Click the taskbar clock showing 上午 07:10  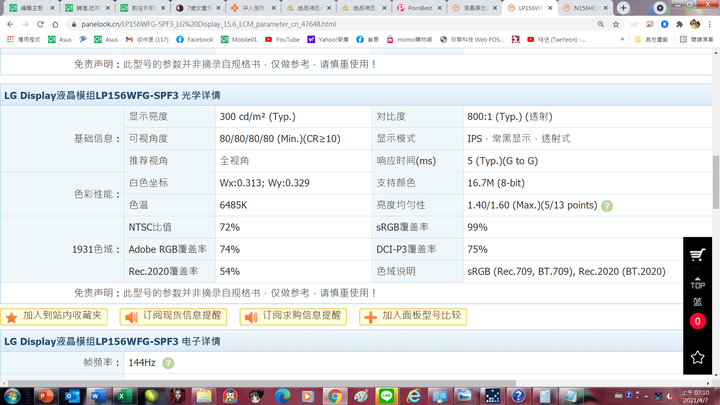[695, 396]
